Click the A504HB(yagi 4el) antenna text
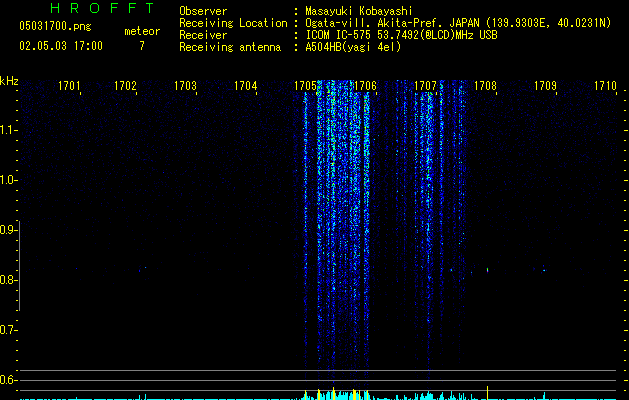The image size is (629, 400). point(353,47)
